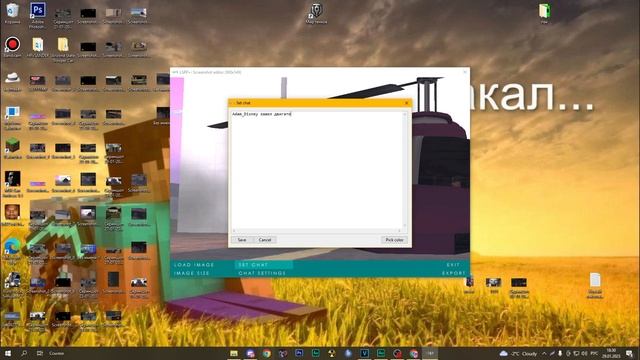Click EXIT in the editor menu
The width and height of the screenshot is (640, 360).
[x=453, y=264]
